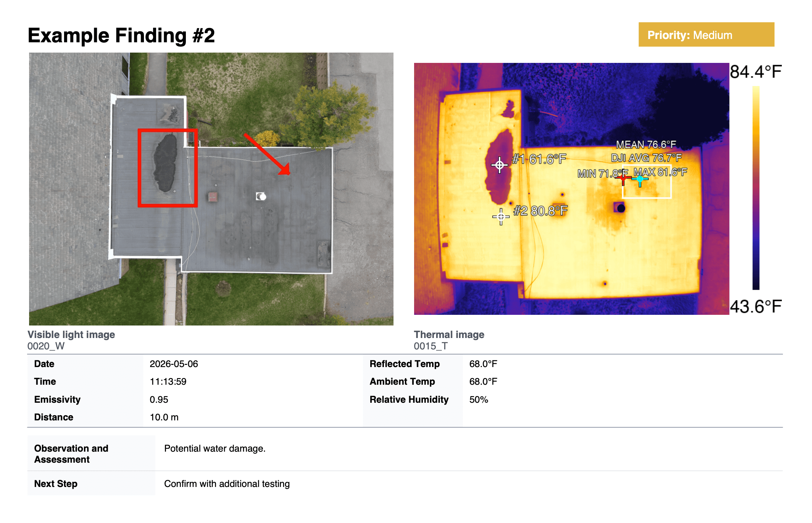Click the Date value 2026-05-06

(x=174, y=364)
